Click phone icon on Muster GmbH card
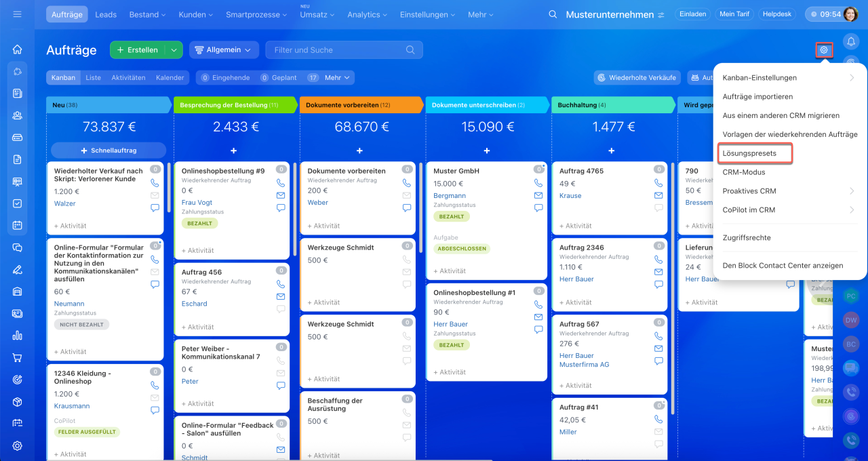 coord(538,183)
